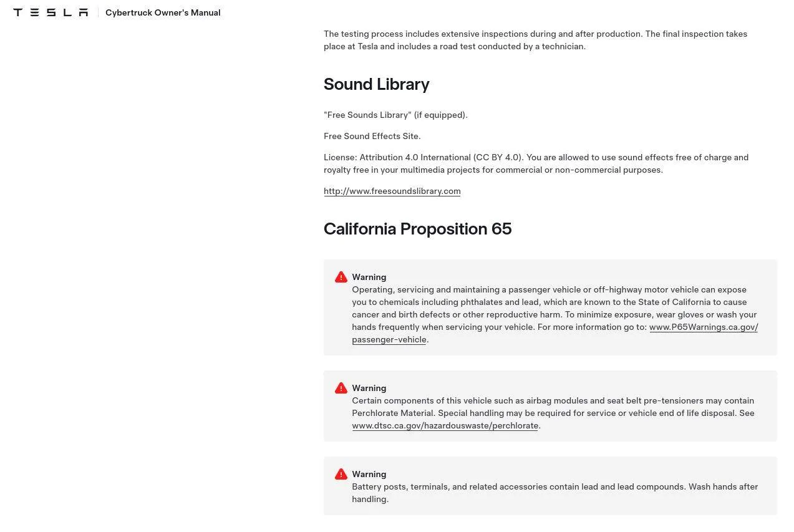Click the battery posts warning box text
This screenshot has width=794, height=532.
(x=555, y=493)
